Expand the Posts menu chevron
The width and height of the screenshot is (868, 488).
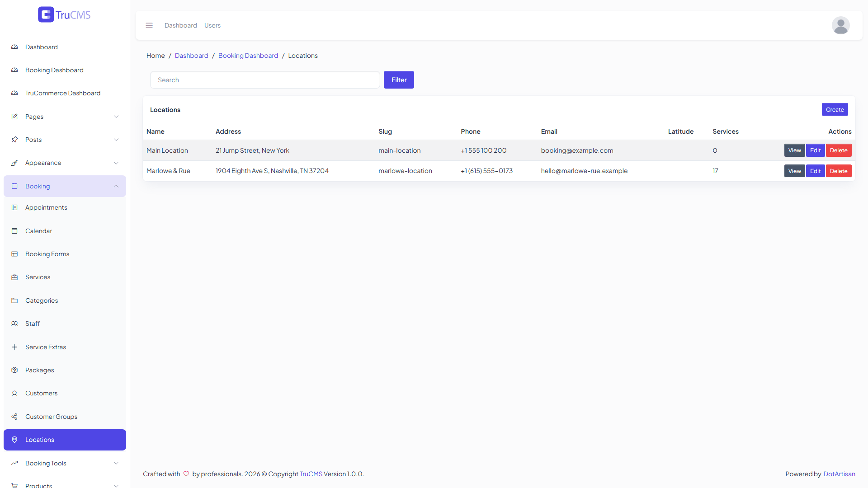116,140
